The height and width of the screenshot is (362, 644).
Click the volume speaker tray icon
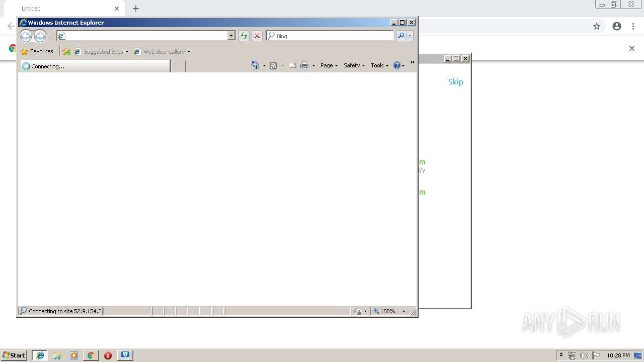[584, 355]
